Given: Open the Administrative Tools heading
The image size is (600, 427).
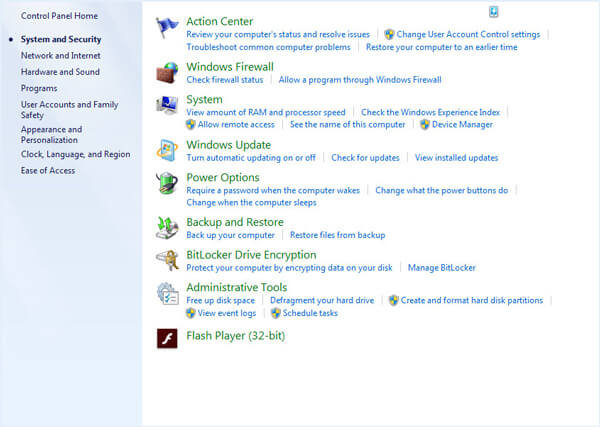Looking at the screenshot, I should point(236,287).
